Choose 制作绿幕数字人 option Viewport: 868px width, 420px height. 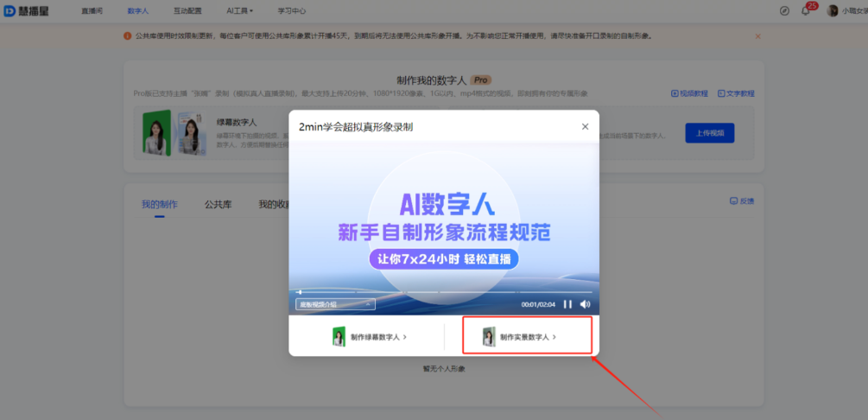(x=370, y=336)
